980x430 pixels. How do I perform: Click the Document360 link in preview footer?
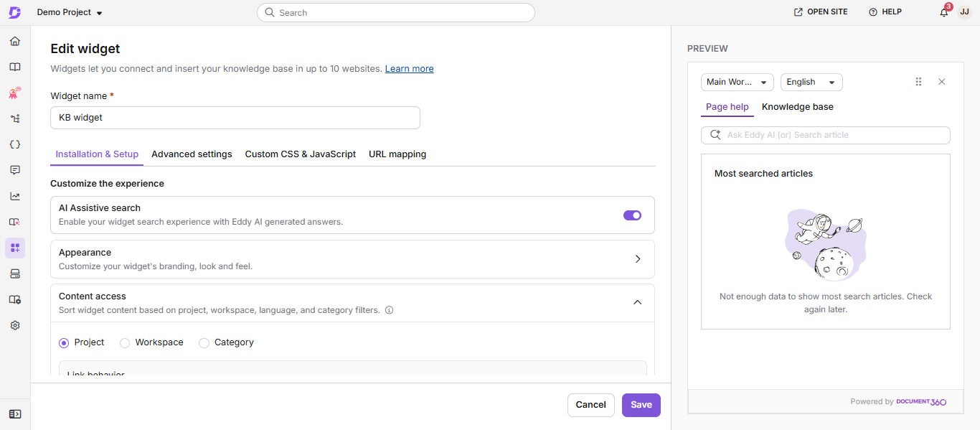point(921,402)
